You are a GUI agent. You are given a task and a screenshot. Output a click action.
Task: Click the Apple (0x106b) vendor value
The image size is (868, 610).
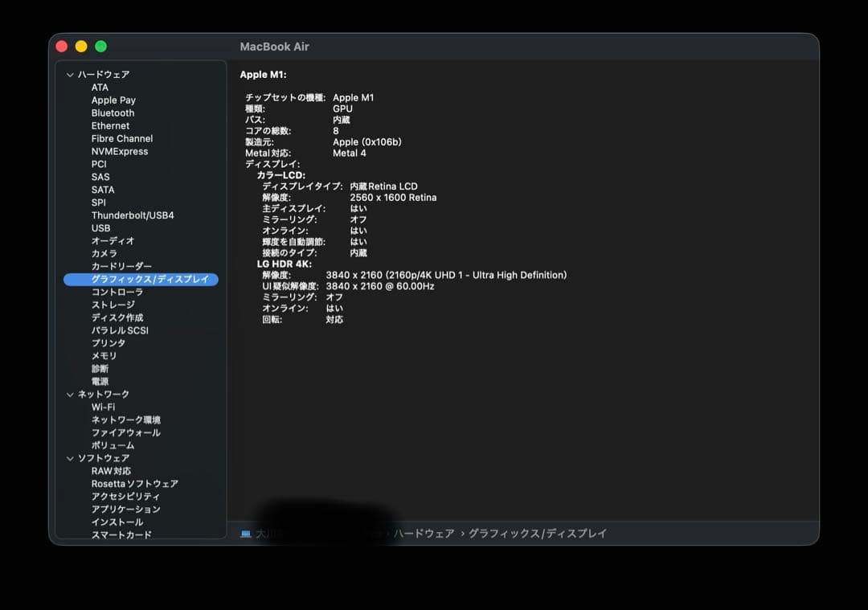pyautogui.click(x=367, y=142)
